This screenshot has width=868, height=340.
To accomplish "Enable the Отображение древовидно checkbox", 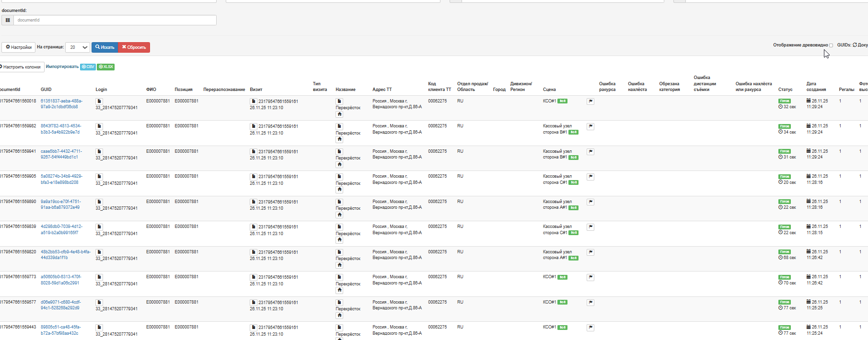I will (831, 45).
